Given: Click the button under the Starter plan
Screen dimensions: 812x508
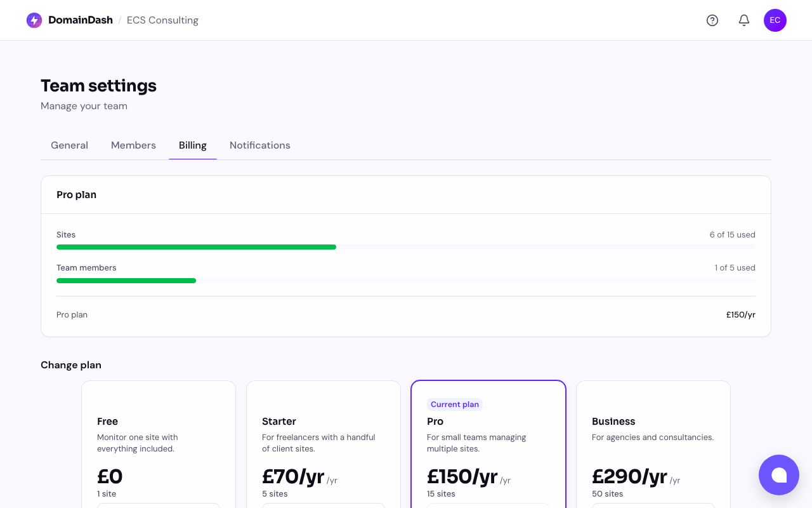Looking at the screenshot, I should (323, 506).
